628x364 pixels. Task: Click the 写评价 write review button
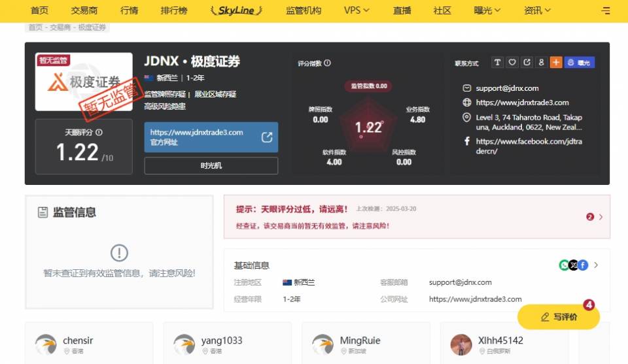(559, 317)
